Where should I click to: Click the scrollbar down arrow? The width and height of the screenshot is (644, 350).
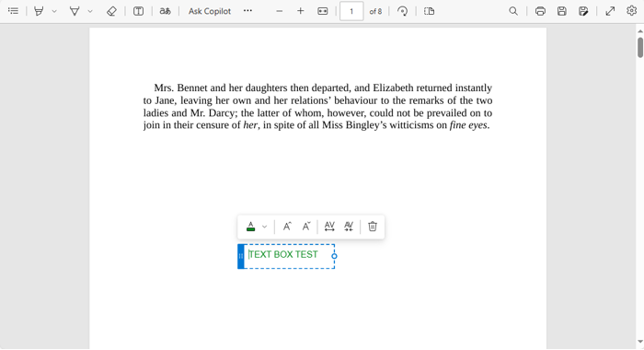(640, 342)
